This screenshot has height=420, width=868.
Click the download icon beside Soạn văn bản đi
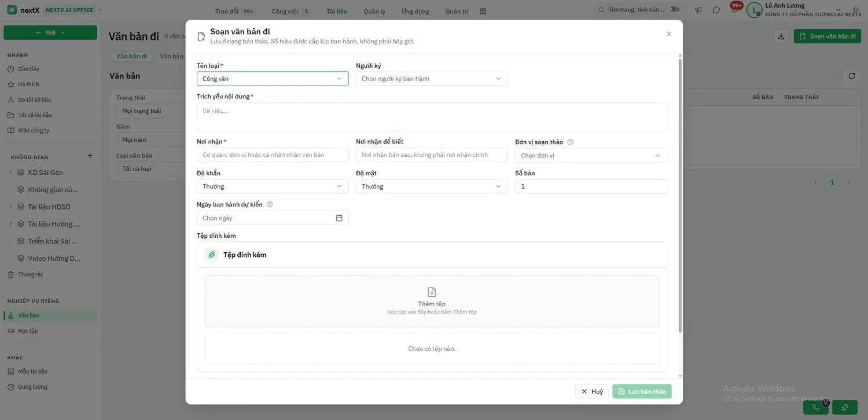pos(781,36)
